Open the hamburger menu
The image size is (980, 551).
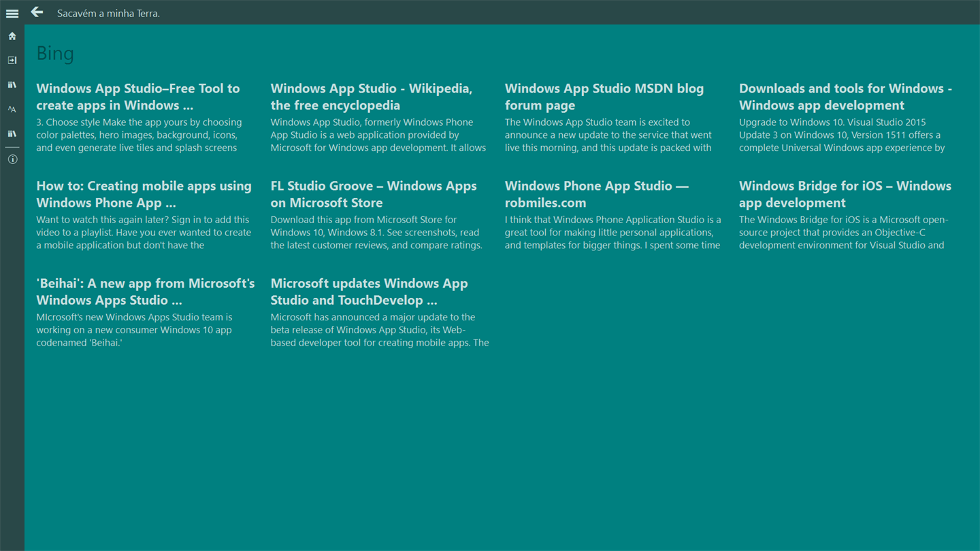pos(12,13)
